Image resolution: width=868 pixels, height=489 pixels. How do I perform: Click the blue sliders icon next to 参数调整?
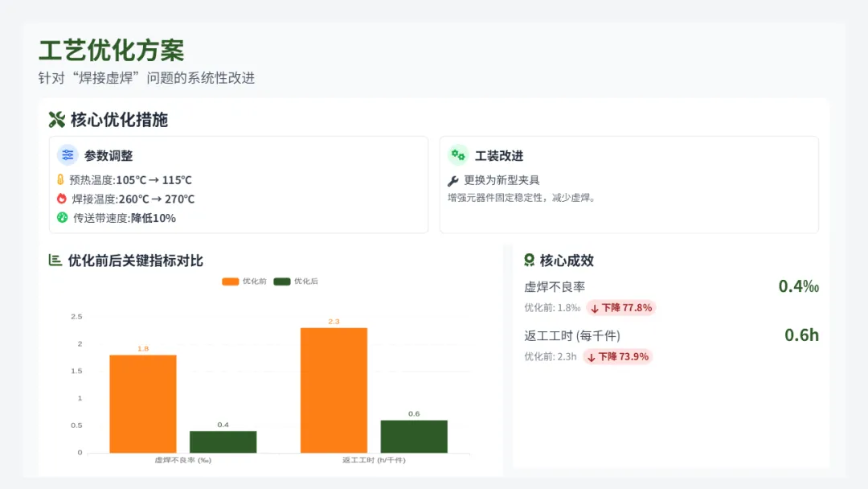point(68,155)
